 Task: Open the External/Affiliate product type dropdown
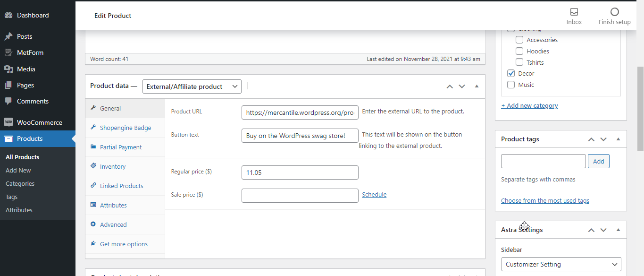(192, 86)
